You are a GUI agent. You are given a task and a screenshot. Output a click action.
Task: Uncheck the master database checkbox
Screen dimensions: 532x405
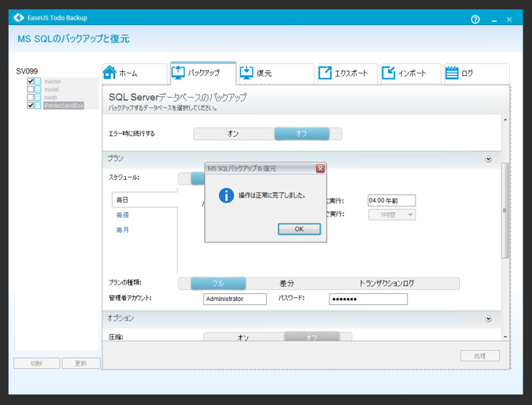tap(31, 81)
